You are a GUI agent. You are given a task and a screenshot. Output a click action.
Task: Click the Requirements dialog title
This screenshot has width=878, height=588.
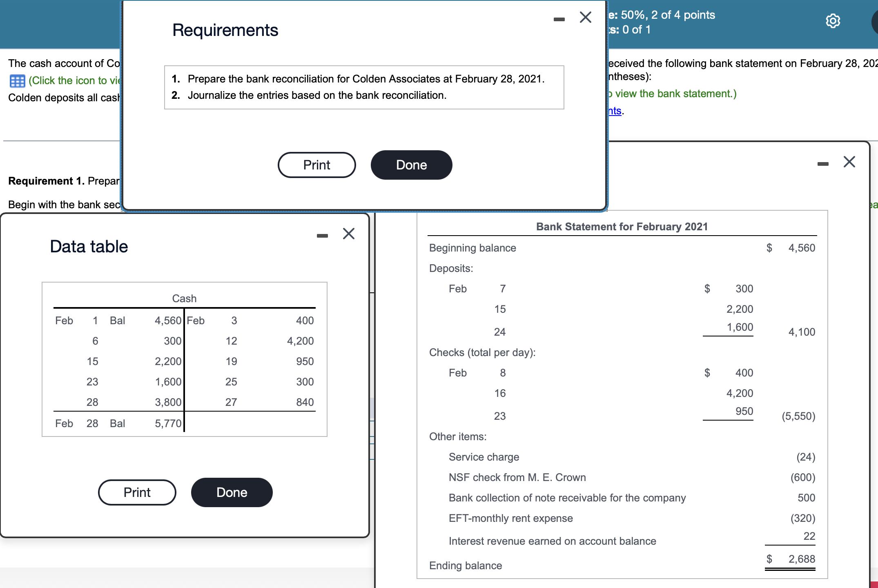pyautogui.click(x=225, y=30)
